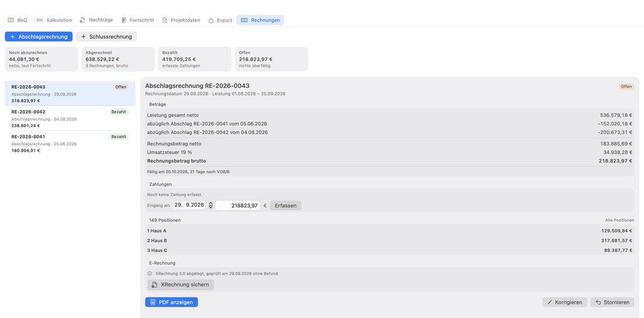Image resolution: width=644 pixels, height=318 pixels.
Task: Create a new Abschlagsrechnung
Action: pos(39,36)
